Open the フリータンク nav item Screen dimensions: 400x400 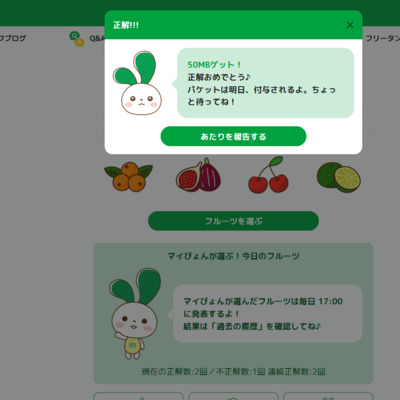pyautogui.click(x=383, y=38)
